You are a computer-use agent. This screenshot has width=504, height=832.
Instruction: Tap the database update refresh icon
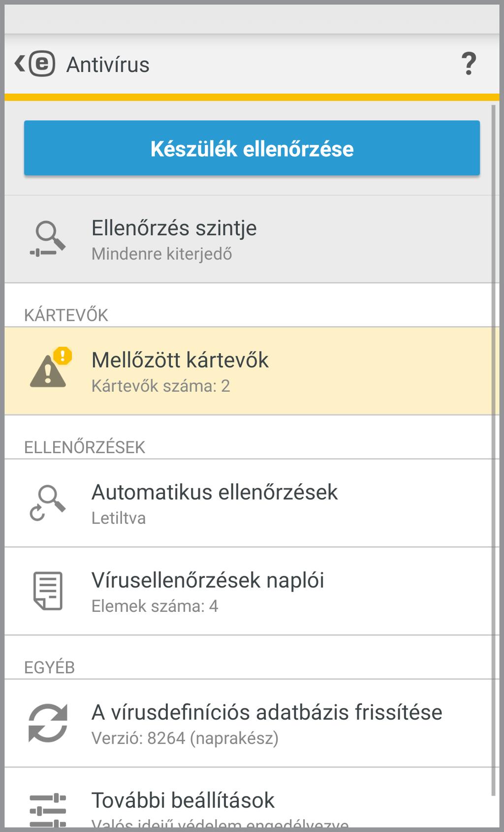tap(48, 723)
